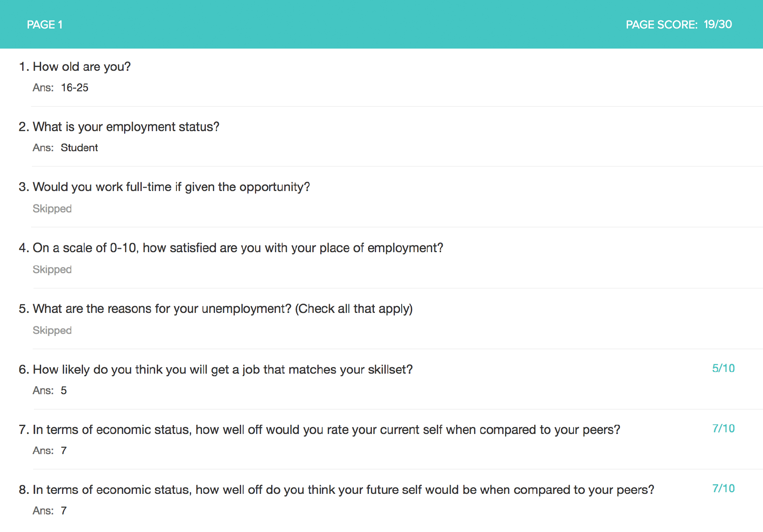Select the employment status question

click(126, 127)
